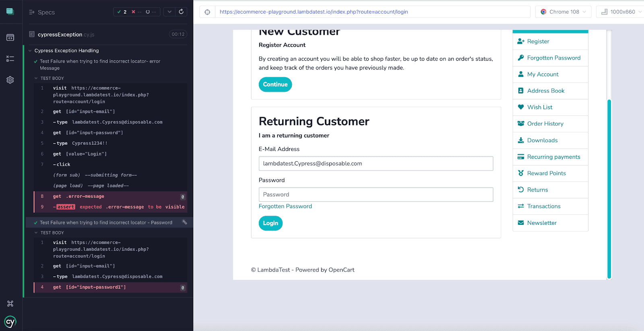Click the magic wand icon on the Password test
This screenshot has width=644, height=331.
pyautogui.click(x=184, y=222)
